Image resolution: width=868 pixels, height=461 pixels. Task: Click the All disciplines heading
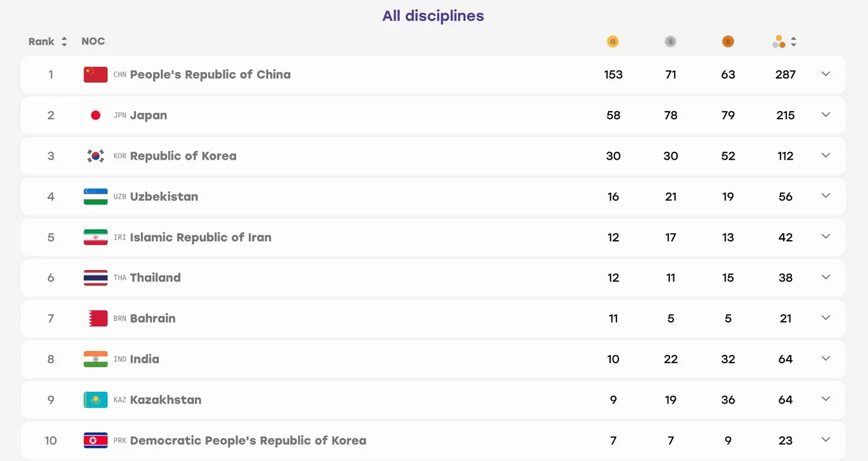pyautogui.click(x=433, y=16)
